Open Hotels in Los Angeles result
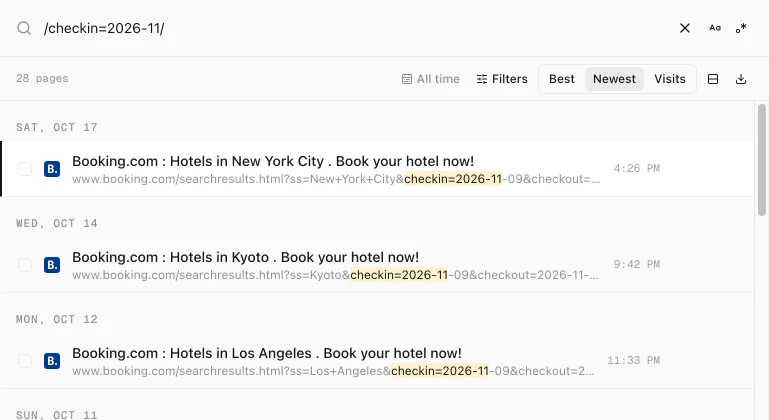 (267, 353)
